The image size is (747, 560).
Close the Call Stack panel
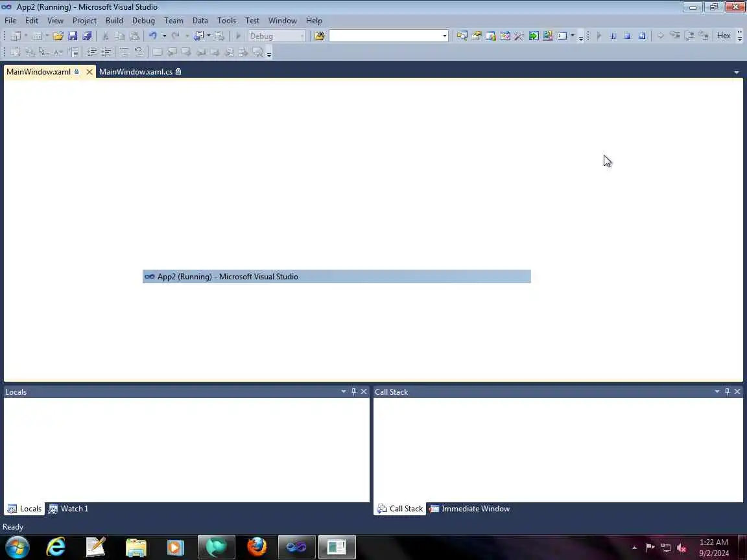click(x=737, y=391)
